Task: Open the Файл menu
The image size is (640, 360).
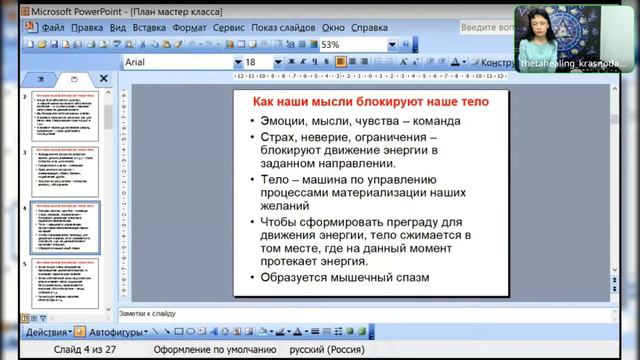Action: (x=53, y=28)
